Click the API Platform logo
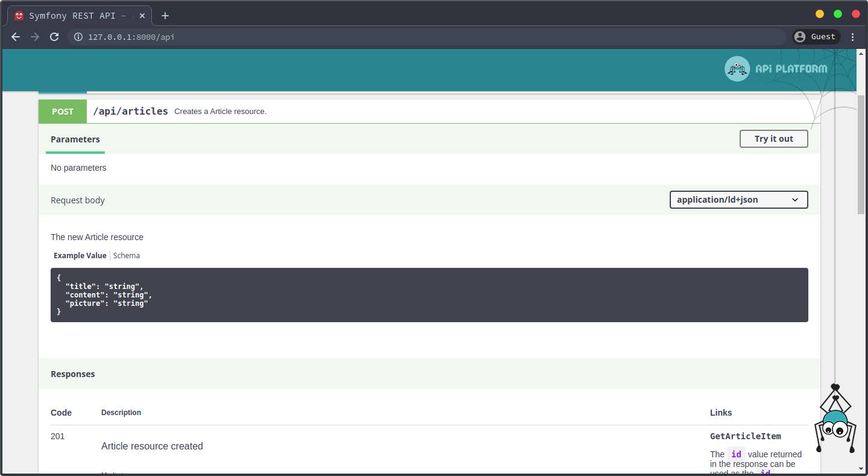This screenshot has width=868, height=476. click(x=776, y=69)
